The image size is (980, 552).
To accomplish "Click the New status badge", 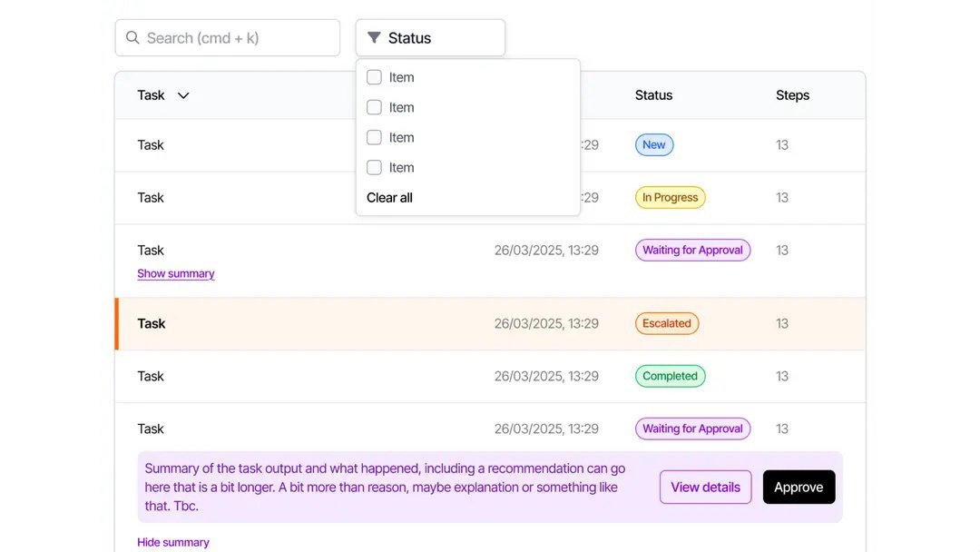I will [654, 144].
